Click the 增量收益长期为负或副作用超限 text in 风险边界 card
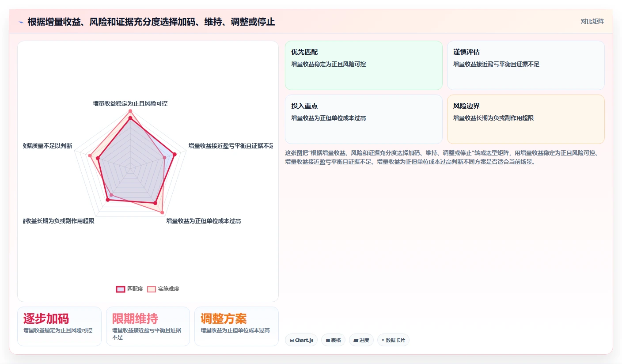This screenshot has height=364, width=622. (493, 118)
